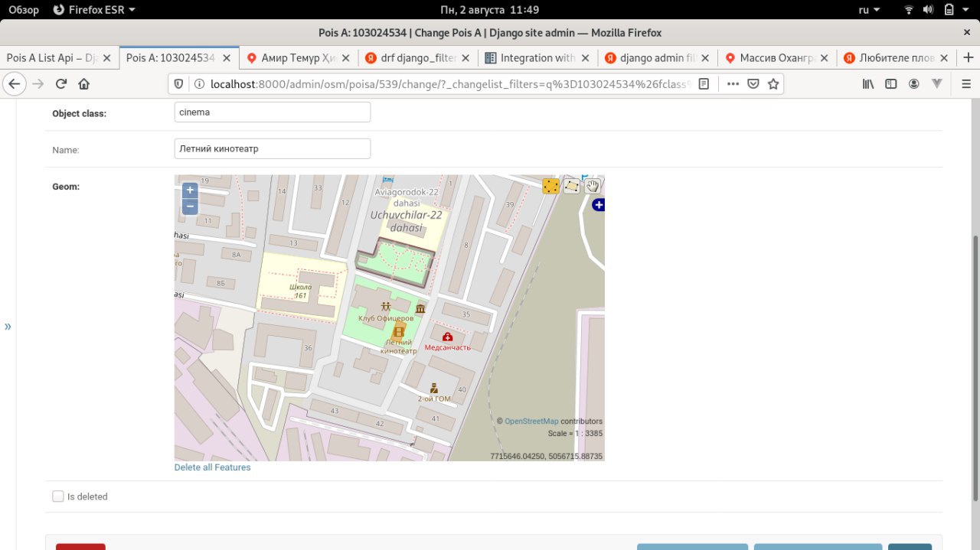
Task: Click the Летний кинотеатр cinema marker on map
Action: pos(399,331)
